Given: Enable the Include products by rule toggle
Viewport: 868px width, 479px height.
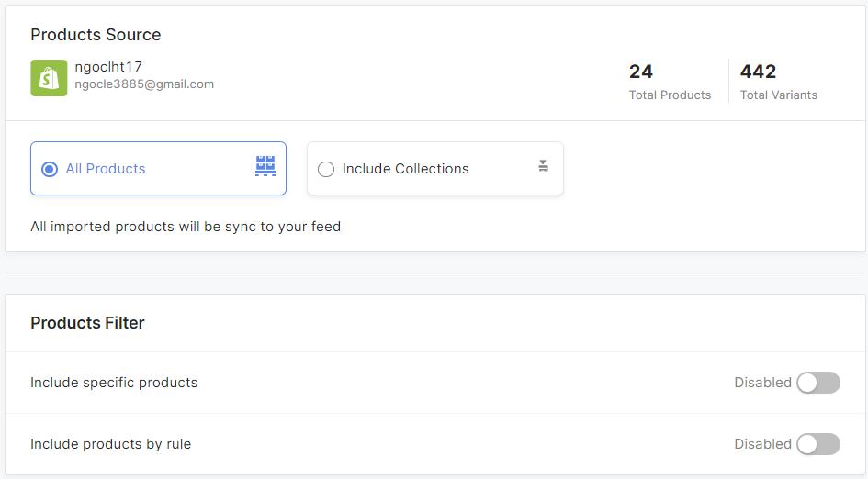Looking at the screenshot, I should point(818,444).
